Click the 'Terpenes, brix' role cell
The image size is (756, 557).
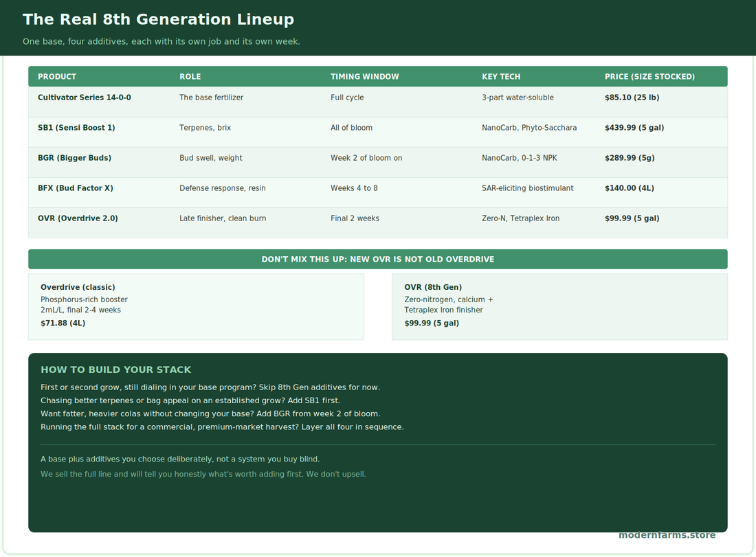click(x=205, y=128)
